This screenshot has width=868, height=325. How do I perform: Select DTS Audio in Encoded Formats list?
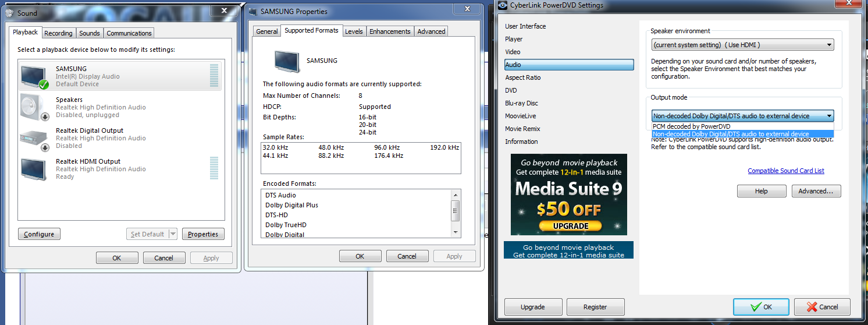(x=280, y=195)
